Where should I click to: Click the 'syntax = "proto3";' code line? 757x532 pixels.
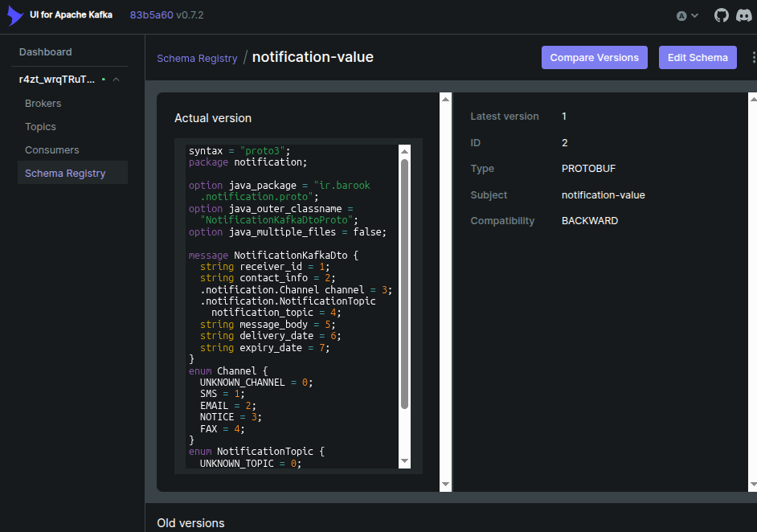pos(239,150)
